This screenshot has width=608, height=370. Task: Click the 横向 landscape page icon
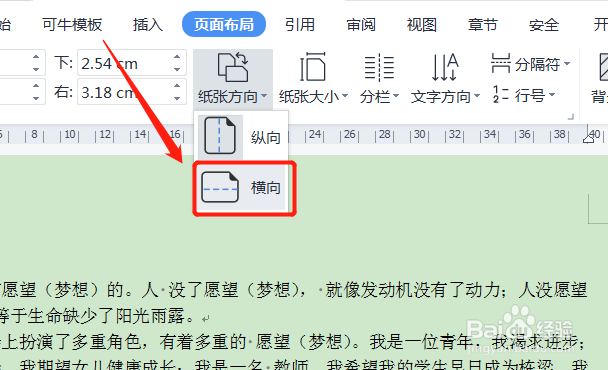[220, 187]
